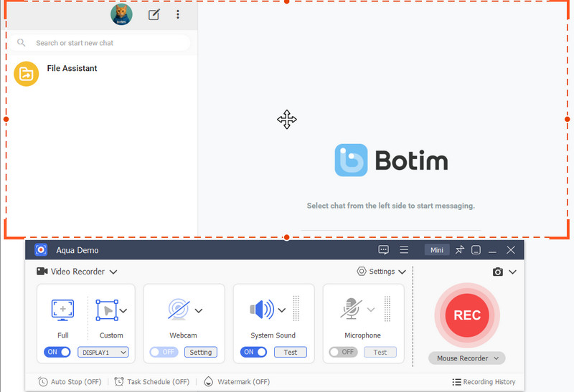
Task: Click the rounded square window icon in title bar
Action: [x=476, y=250]
